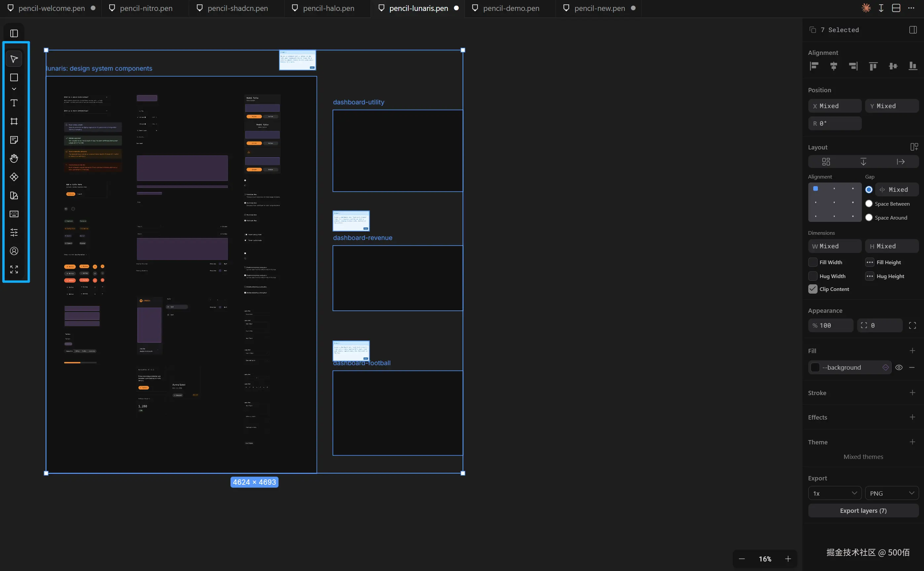Expand the shape tool chevron
The width and height of the screenshot is (924, 571).
tap(14, 89)
